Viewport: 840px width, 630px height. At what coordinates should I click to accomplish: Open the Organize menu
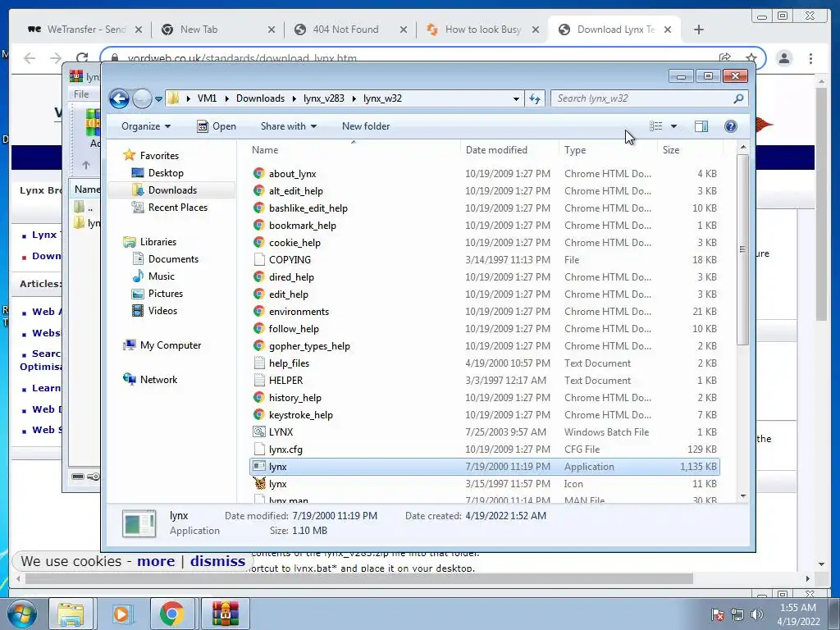[146, 126]
